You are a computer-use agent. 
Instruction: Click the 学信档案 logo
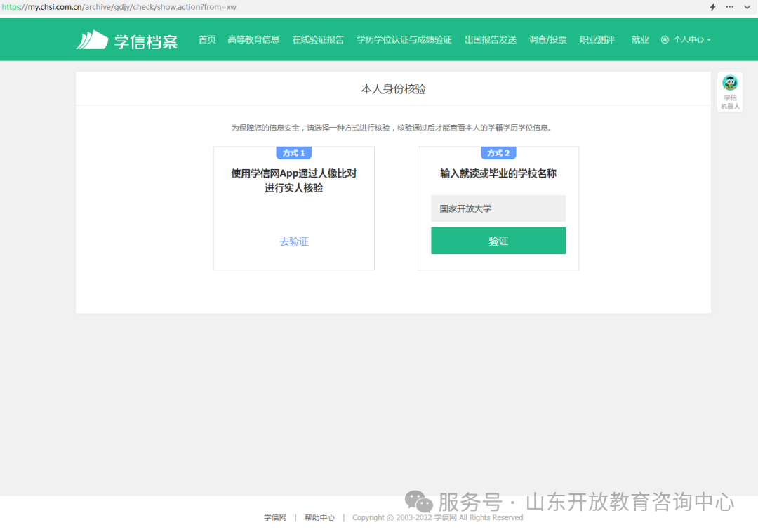(127, 41)
